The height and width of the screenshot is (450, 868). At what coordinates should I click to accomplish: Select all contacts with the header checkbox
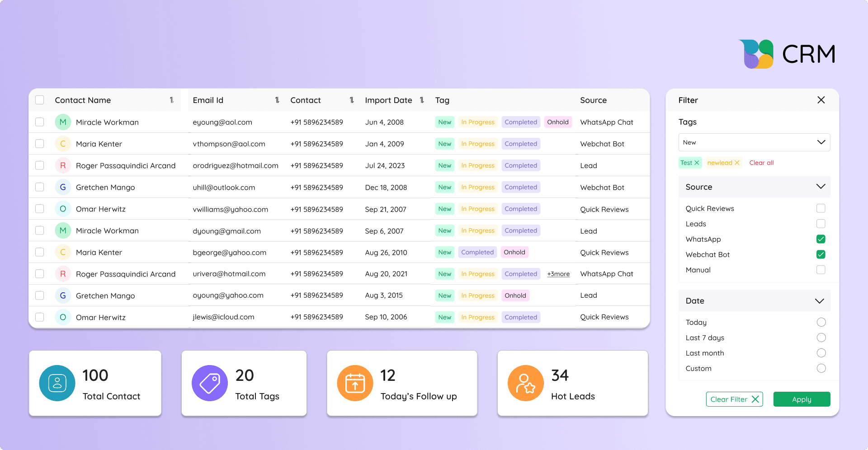[39, 100]
